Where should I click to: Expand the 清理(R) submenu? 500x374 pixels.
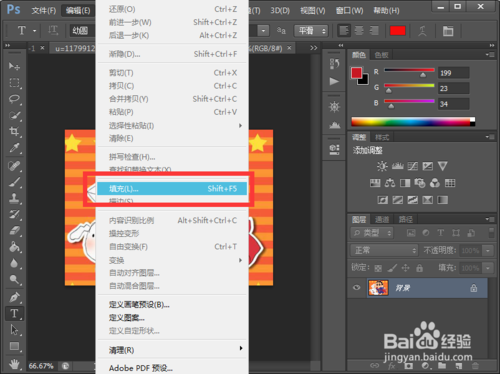(173, 350)
